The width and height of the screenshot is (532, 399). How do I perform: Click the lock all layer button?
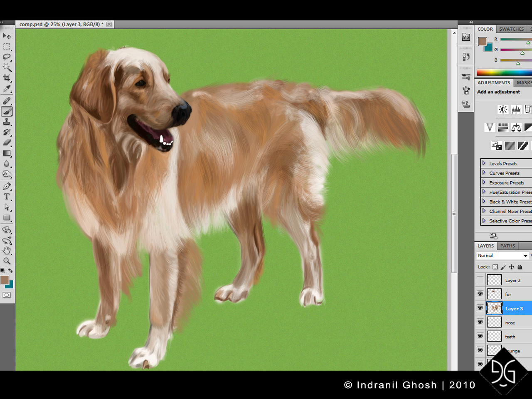(520, 267)
